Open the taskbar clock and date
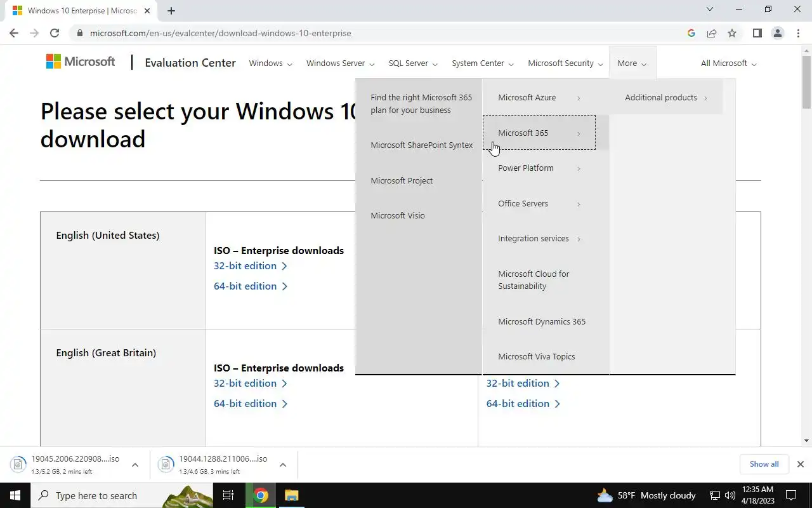The width and height of the screenshot is (812, 508). [x=758, y=495]
